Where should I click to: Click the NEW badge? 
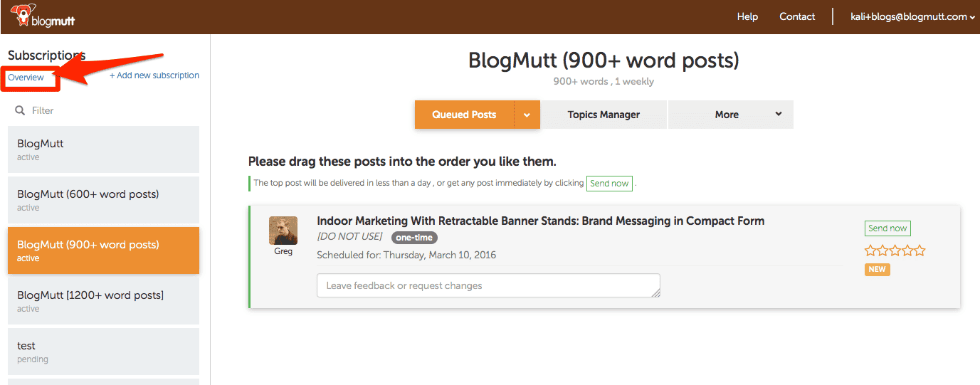point(878,270)
